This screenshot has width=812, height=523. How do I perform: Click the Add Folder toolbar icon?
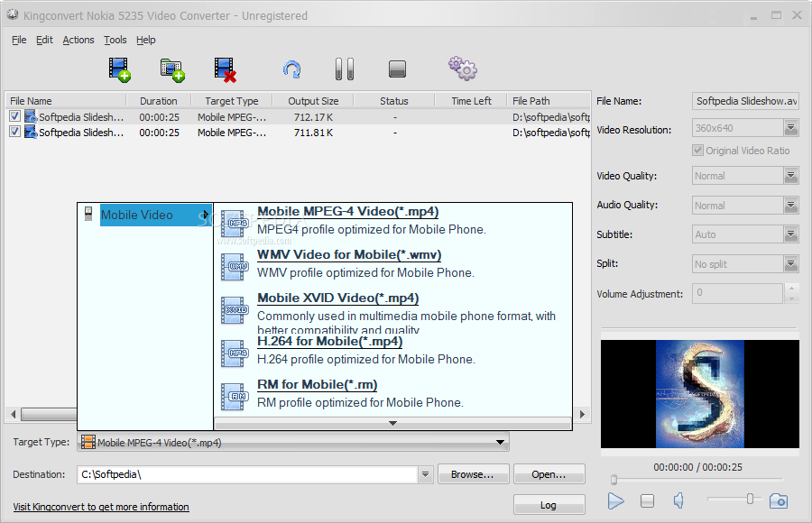tap(172, 70)
